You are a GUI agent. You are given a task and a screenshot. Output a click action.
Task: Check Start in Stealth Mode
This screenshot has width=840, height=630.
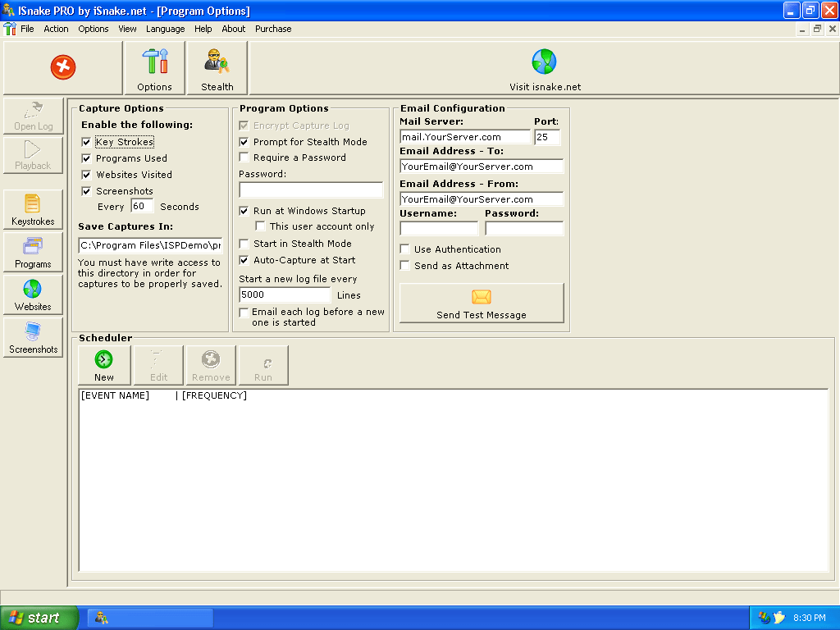point(244,244)
